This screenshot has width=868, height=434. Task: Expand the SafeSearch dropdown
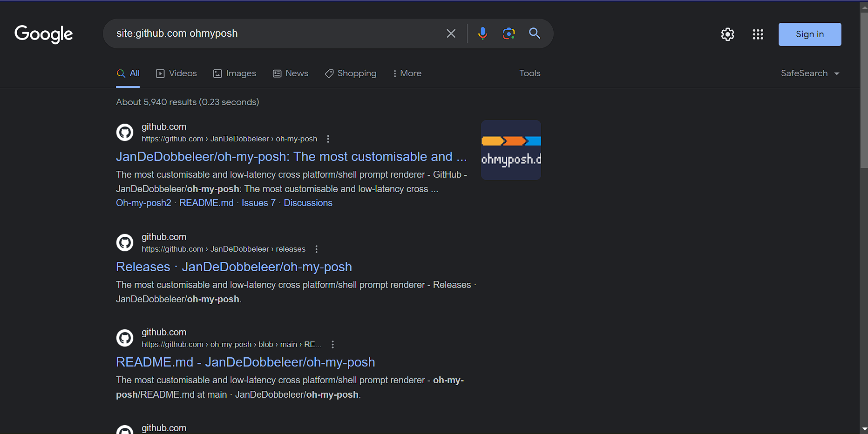(x=810, y=73)
